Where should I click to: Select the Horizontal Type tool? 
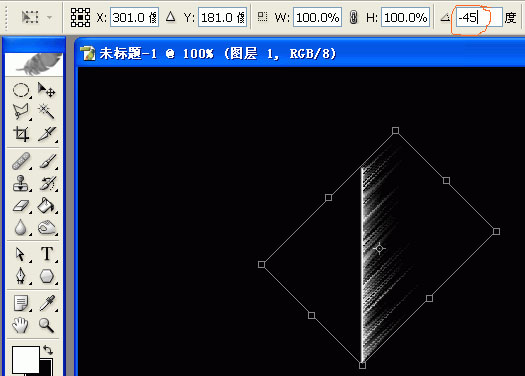pyautogui.click(x=46, y=254)
